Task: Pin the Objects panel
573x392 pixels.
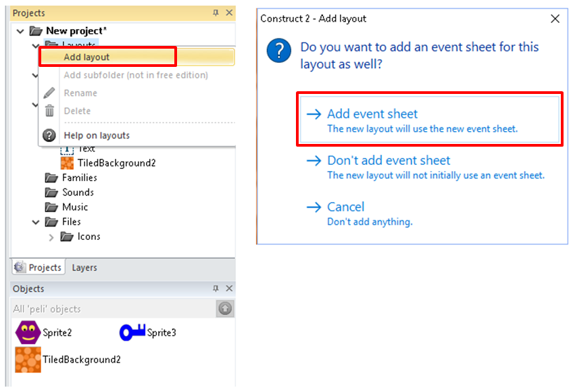Action: [216, 289]
